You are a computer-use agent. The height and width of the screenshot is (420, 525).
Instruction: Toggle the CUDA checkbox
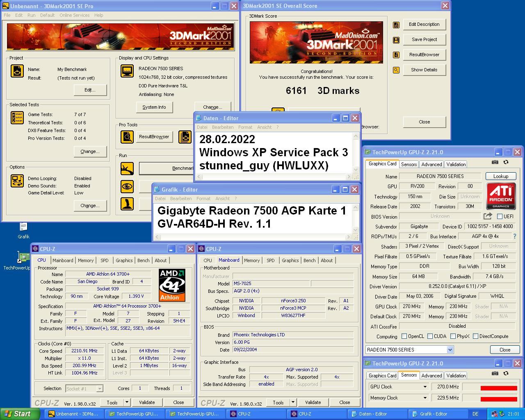430,336
